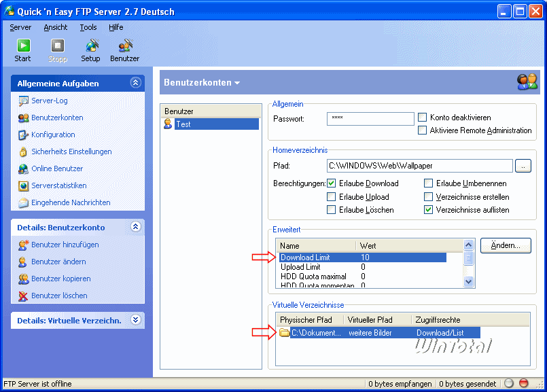Check Verzeichnisse erstellen permission
The height and width of the screenshot is (392, 547).
pyautogui.click(x=428, y=197)
